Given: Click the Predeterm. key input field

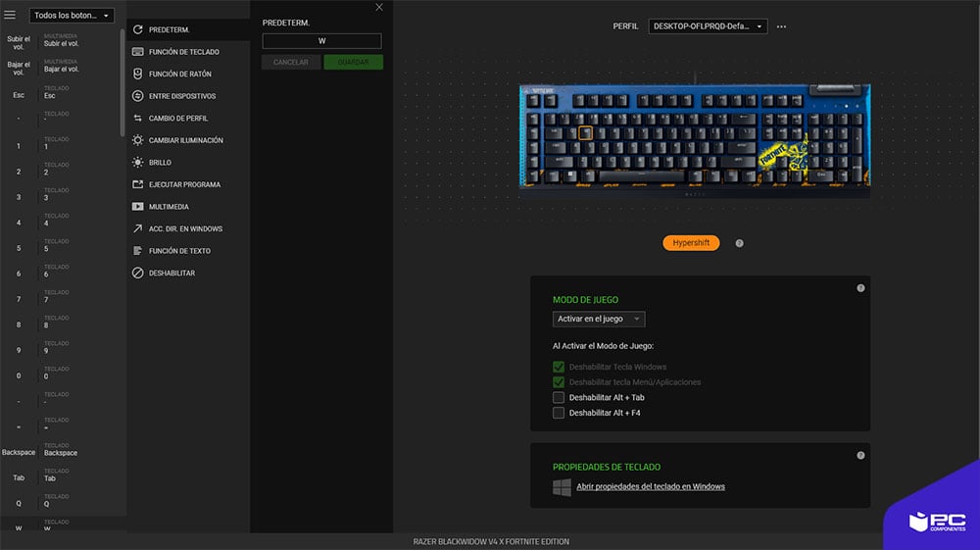Looking at the screenshot, I should [321, 40].
